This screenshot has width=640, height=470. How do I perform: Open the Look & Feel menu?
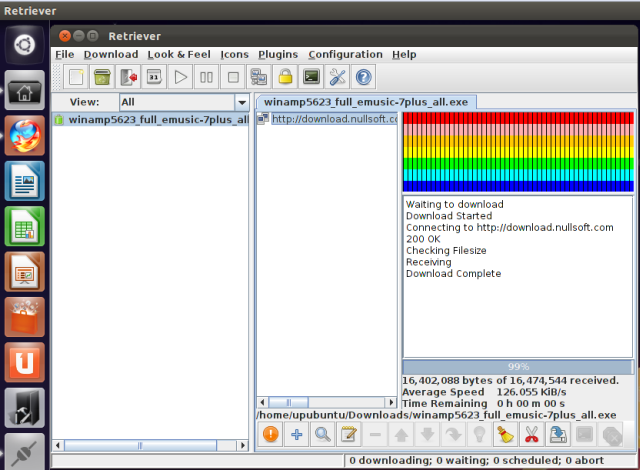pyautogui.click(x=179, y=54)
